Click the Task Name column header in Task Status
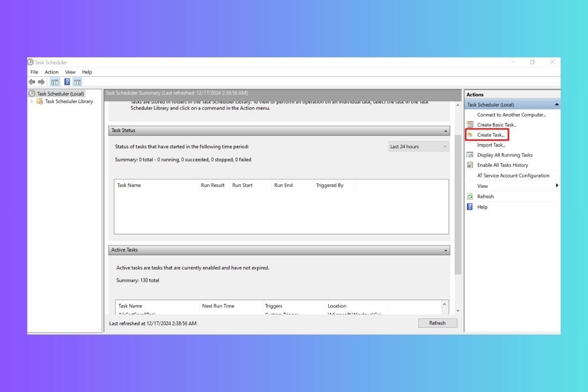The width and height of the screenshot is (588, 392). point(156,185)
